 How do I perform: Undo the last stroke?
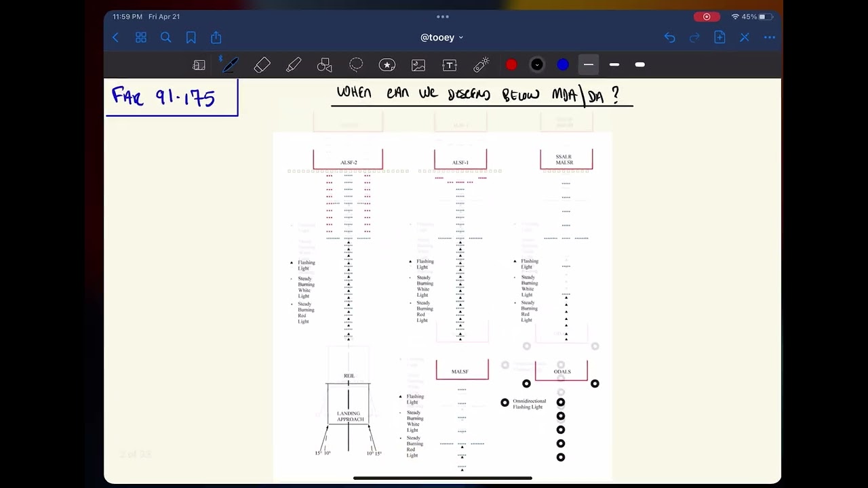[x=670, y=38]
